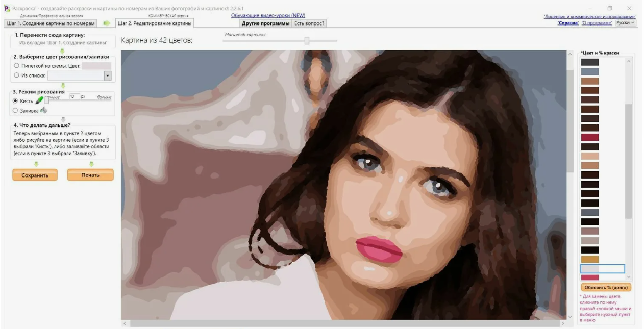
Task: Click the green arrow between step tabs
Action: 107,23
